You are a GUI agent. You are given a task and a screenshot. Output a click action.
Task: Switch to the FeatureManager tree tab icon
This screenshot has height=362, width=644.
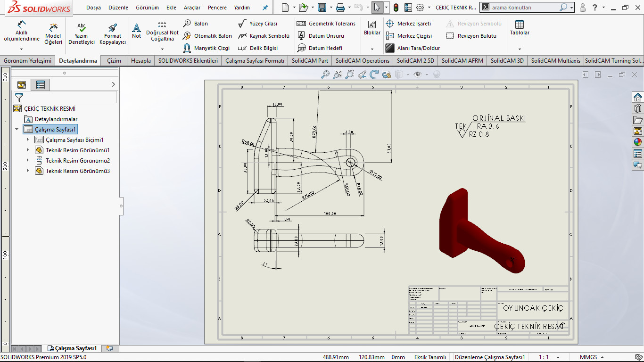point(22,85)
